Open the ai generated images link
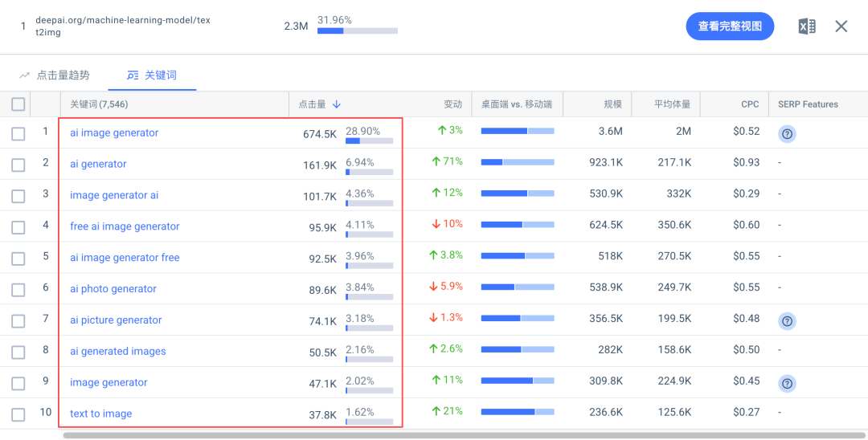Viewport: 868px width, 440px height. 118,351
